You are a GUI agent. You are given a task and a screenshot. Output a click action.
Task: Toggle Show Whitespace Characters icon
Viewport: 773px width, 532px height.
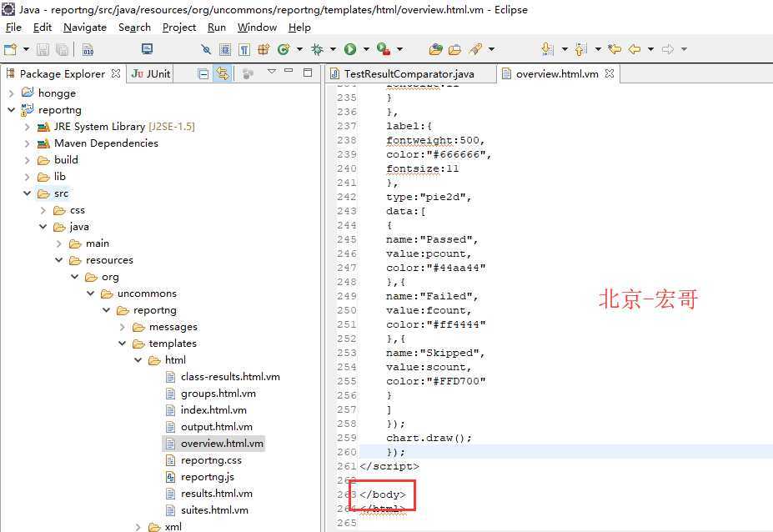[x=244, y=49]
